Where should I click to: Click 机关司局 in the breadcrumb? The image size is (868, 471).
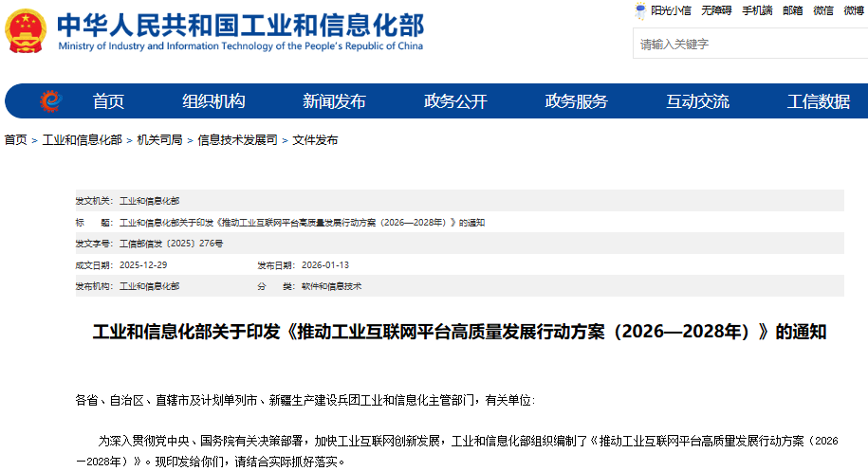pyautogui.click(x=159, y=140)
